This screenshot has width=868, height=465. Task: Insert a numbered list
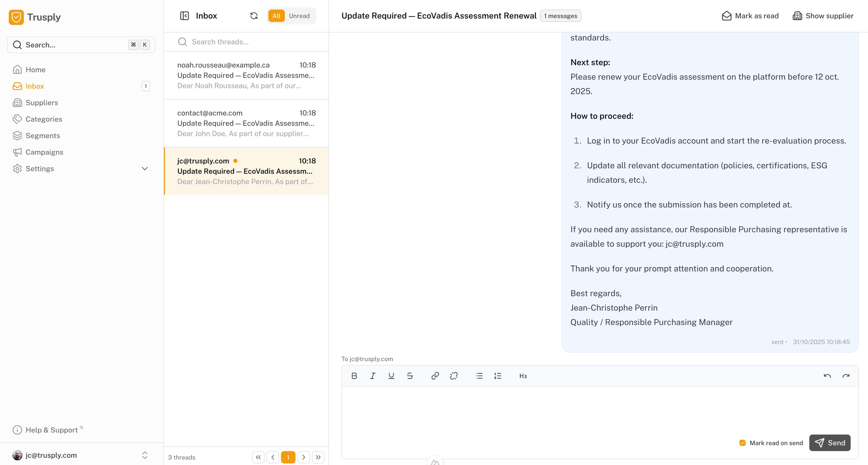point(498,376)
